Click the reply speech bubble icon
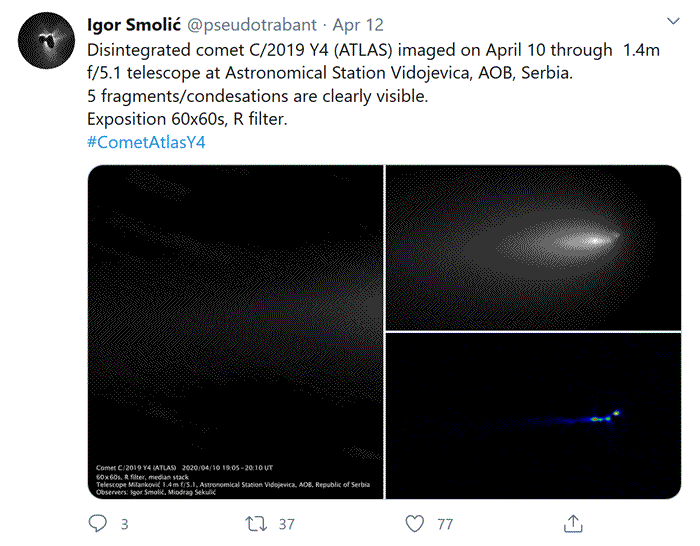Image resolution: width=700 pixels, height=546 pixels. [x=98, y=523]
